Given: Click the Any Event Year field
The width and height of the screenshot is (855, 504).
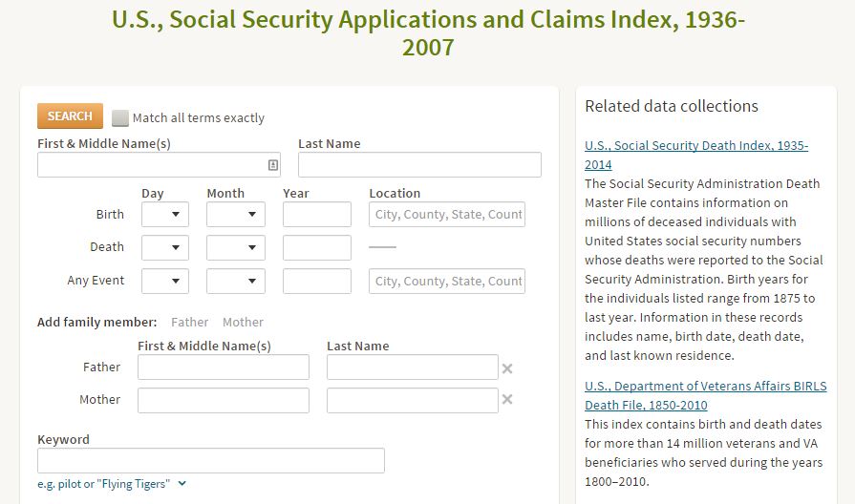Looking at the screenshot, I should point(317,282).
